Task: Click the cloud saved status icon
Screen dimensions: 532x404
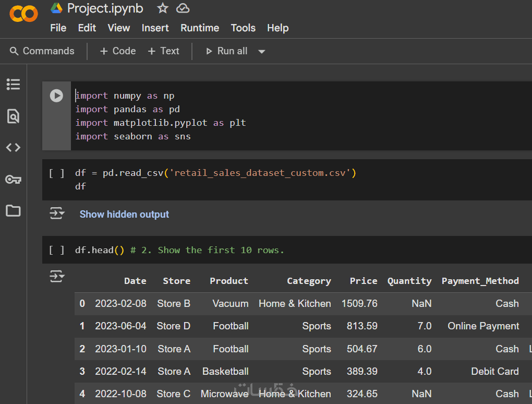Action: [x=183, y=8]
